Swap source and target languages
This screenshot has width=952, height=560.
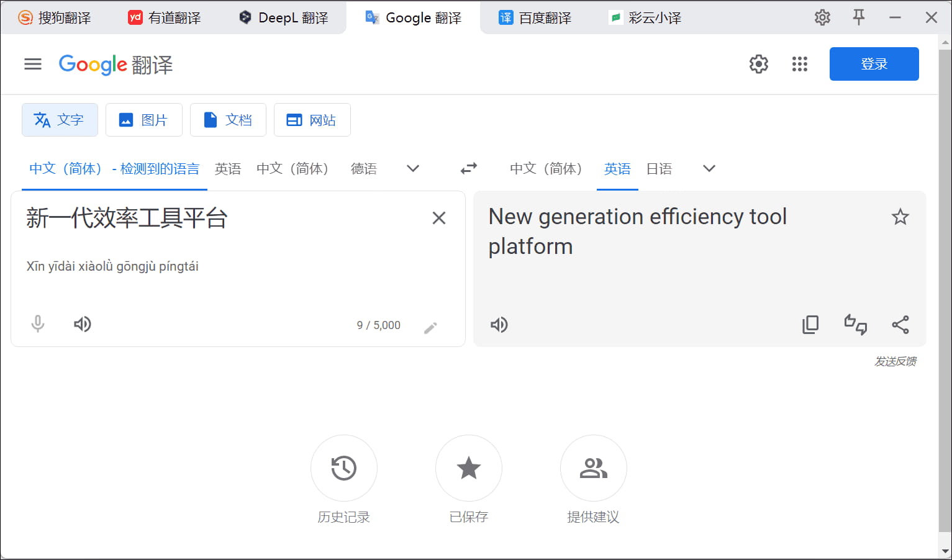point(469,168)
